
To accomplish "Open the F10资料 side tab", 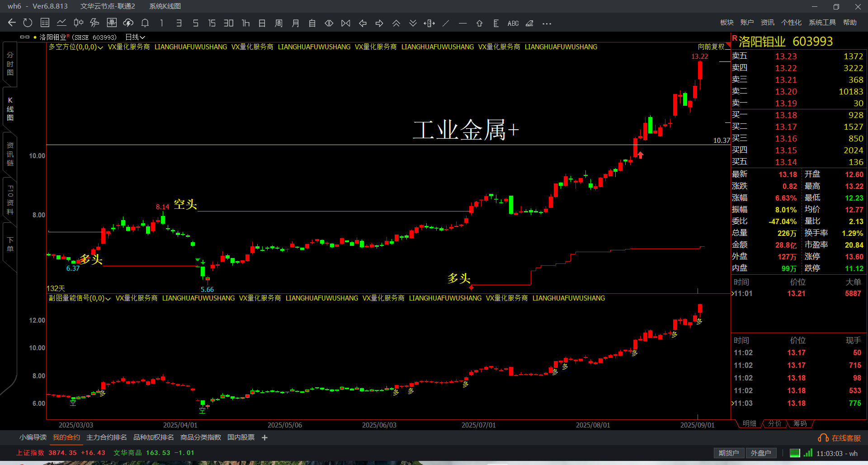I will click(x=10, y=199).
